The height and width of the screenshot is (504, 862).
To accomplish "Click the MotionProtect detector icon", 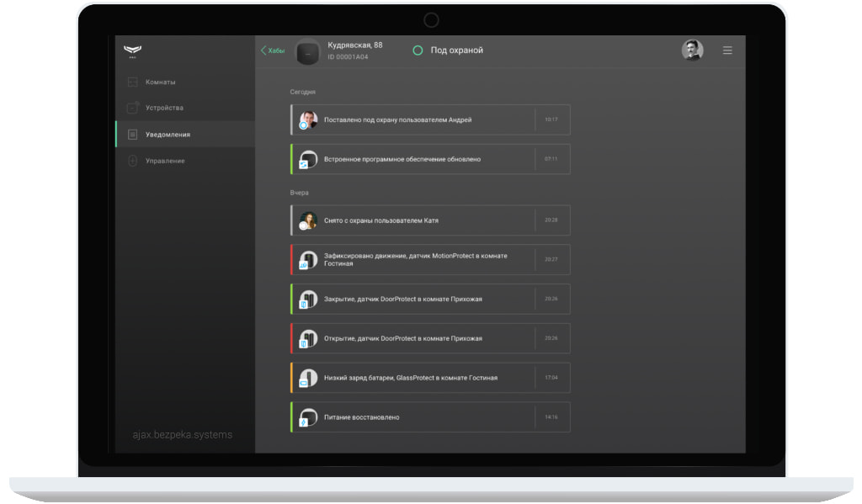I will click(x=308, y=260).
